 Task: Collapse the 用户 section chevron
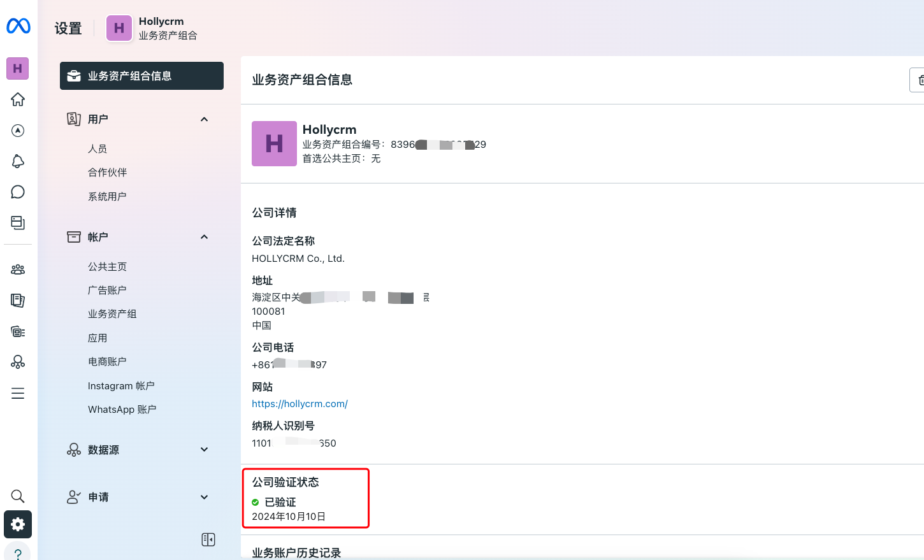204,119
